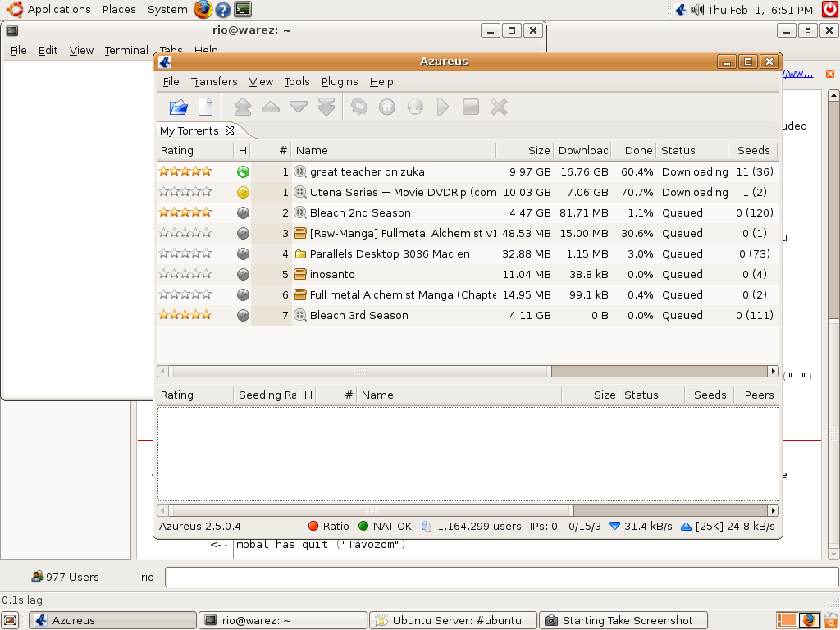Launch Firefox from the top panel
Screen dimensions: 840x630
(x=203, y=9)
